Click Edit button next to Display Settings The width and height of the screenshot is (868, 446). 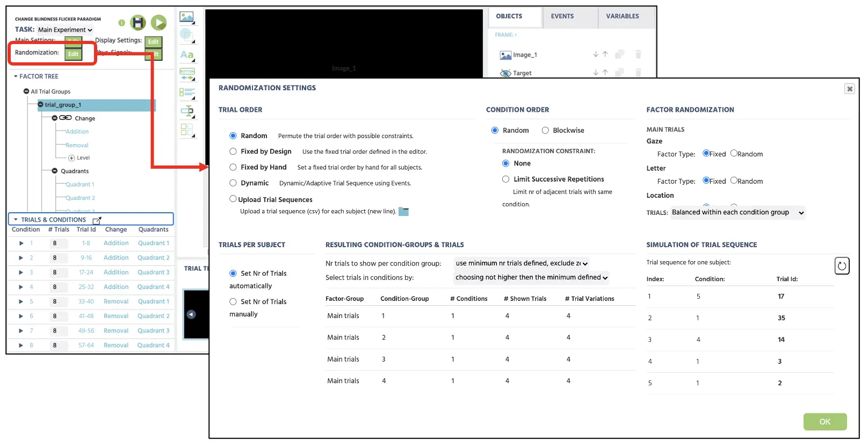tap(154, 42)
